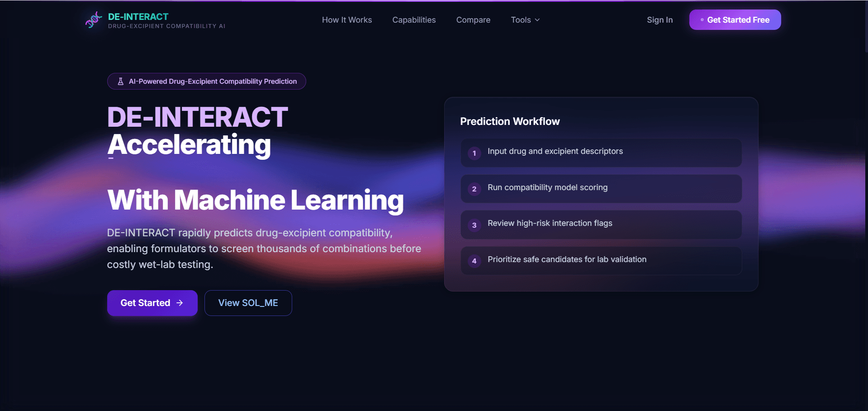This screenshot has height=411, width=868.
Task: Click the step 1 number circle
Action: coord(474,153)
